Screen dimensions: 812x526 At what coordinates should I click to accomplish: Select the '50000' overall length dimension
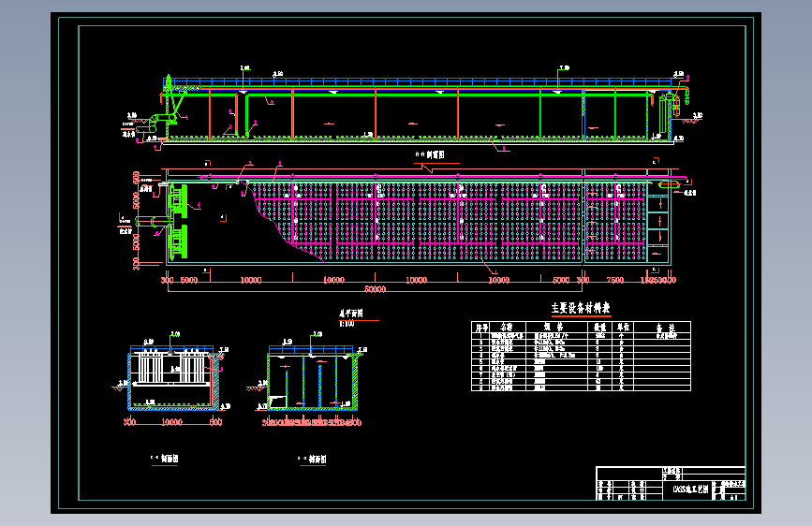pos(376,289)
